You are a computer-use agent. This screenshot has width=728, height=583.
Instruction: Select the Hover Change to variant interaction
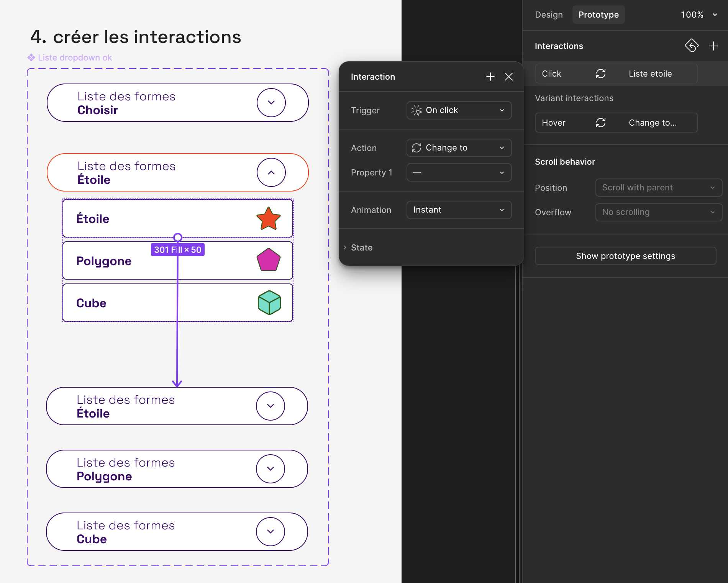click(616, 123)
